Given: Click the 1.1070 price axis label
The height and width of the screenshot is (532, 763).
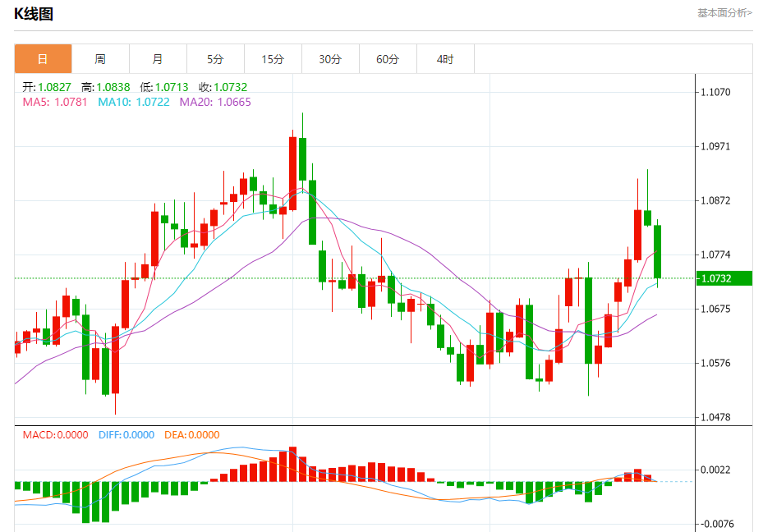Looking at the screenshot, I should click(x=715, y=92).
